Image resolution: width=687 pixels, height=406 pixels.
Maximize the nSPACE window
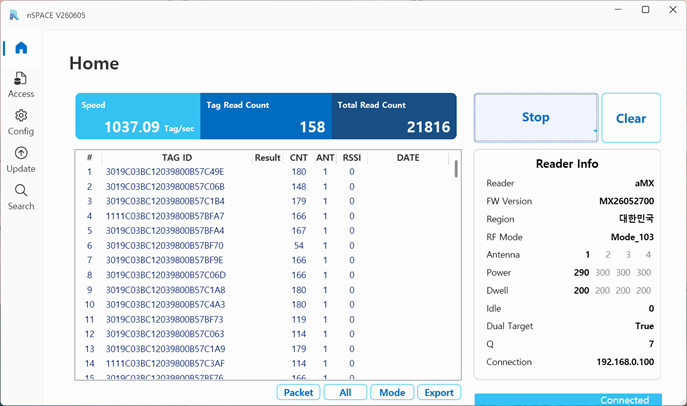(645, 10)
